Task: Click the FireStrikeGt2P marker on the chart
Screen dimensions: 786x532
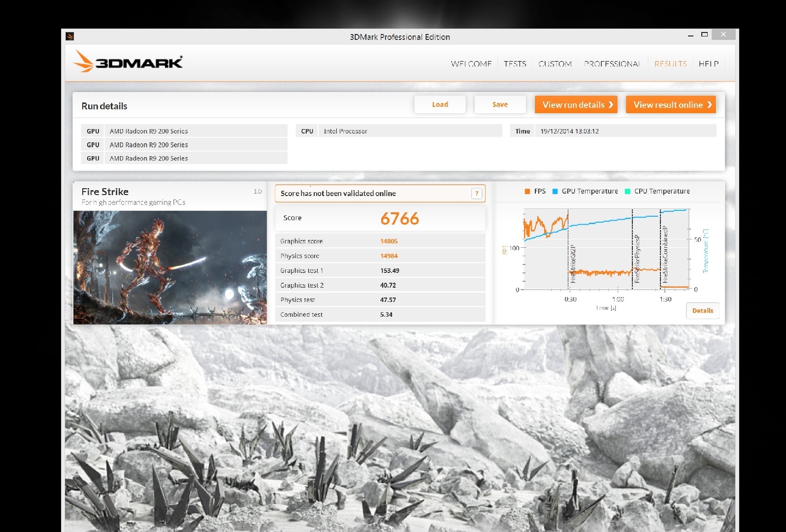Action: 573,264
